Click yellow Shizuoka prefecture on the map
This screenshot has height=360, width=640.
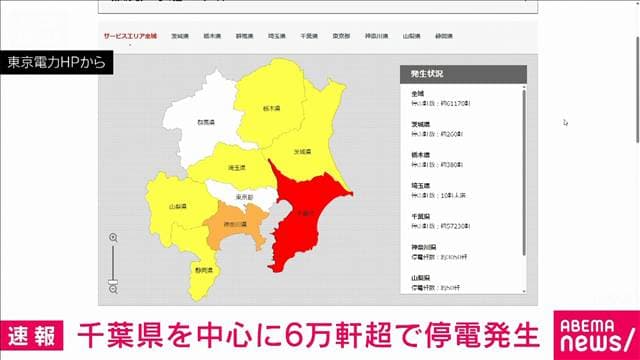[203, 270]
